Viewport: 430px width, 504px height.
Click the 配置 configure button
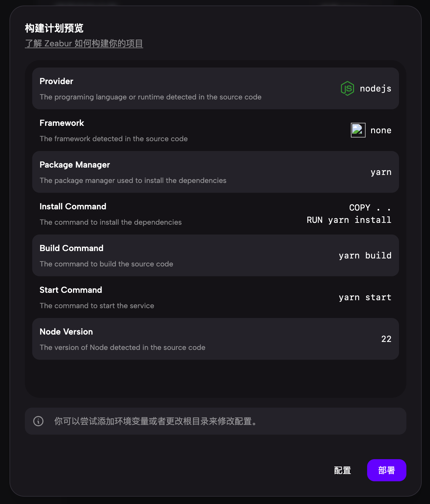coord(342,470)
